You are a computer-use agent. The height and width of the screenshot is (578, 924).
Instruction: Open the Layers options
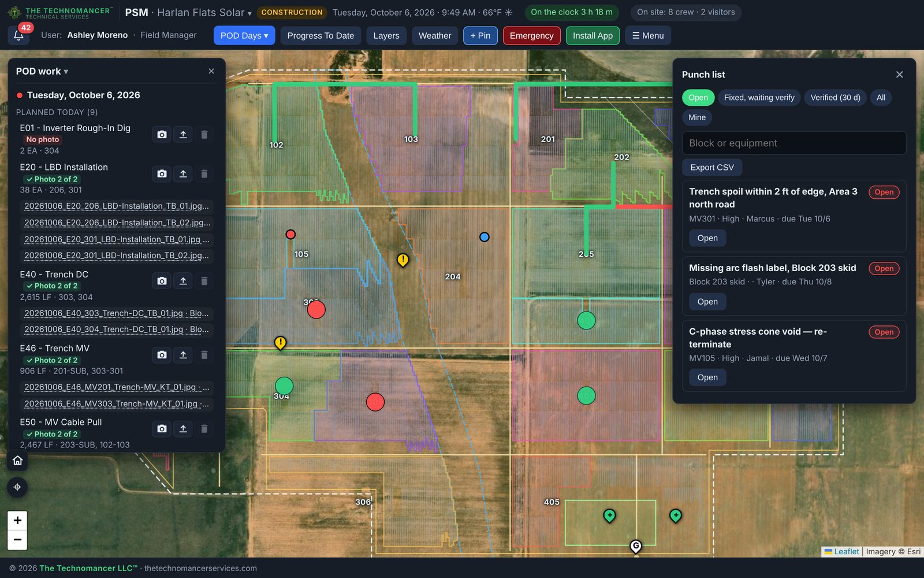tap(386, 36)
